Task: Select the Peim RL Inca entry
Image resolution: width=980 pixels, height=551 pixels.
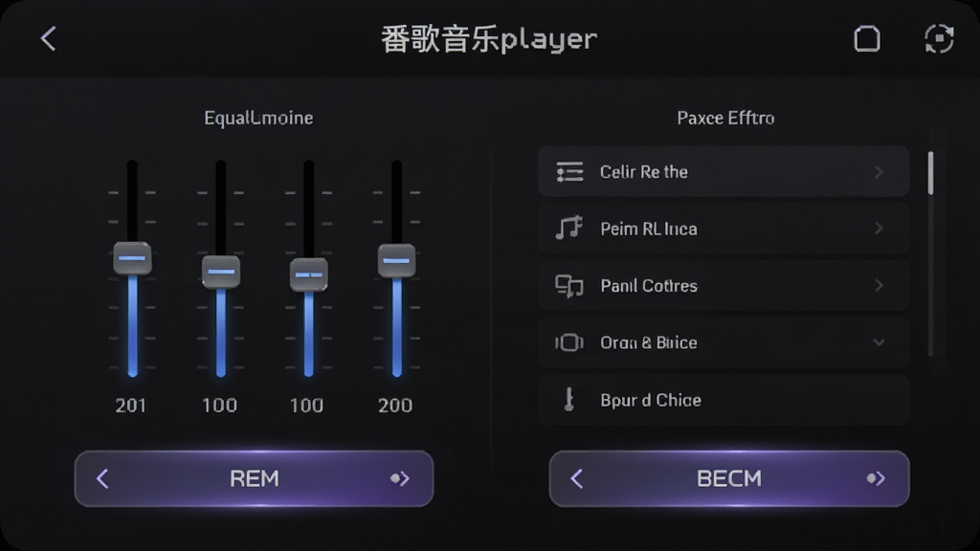Action: (724, 228)
